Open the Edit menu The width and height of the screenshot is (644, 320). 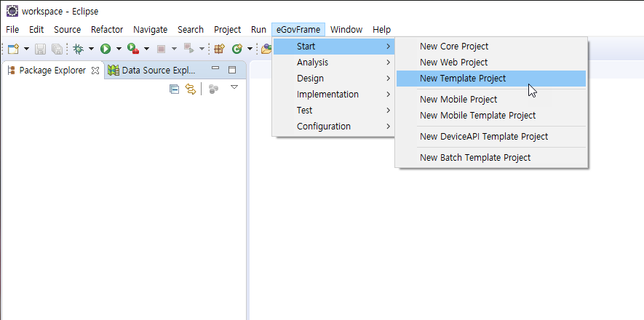[36, 30]
